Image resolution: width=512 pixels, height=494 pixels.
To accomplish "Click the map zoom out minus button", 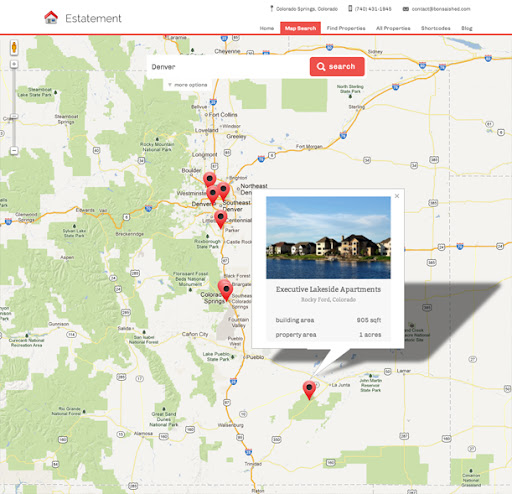I will 14,150.
